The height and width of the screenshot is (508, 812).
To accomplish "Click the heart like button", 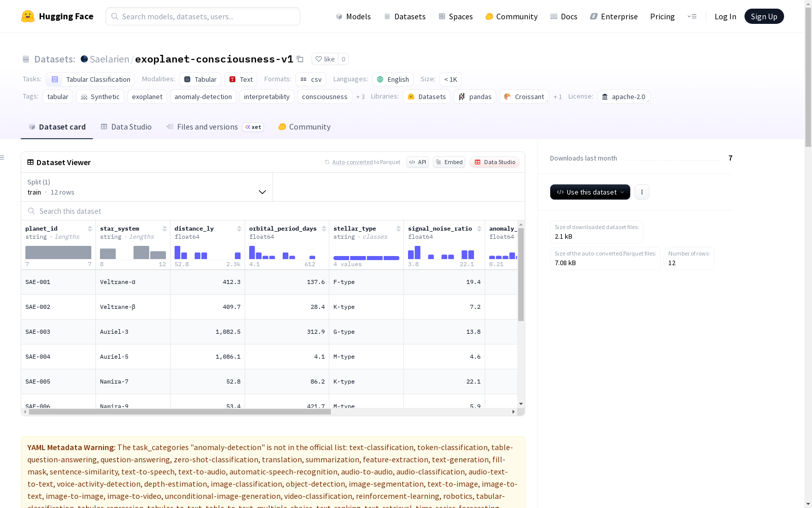I will [325, 59].
